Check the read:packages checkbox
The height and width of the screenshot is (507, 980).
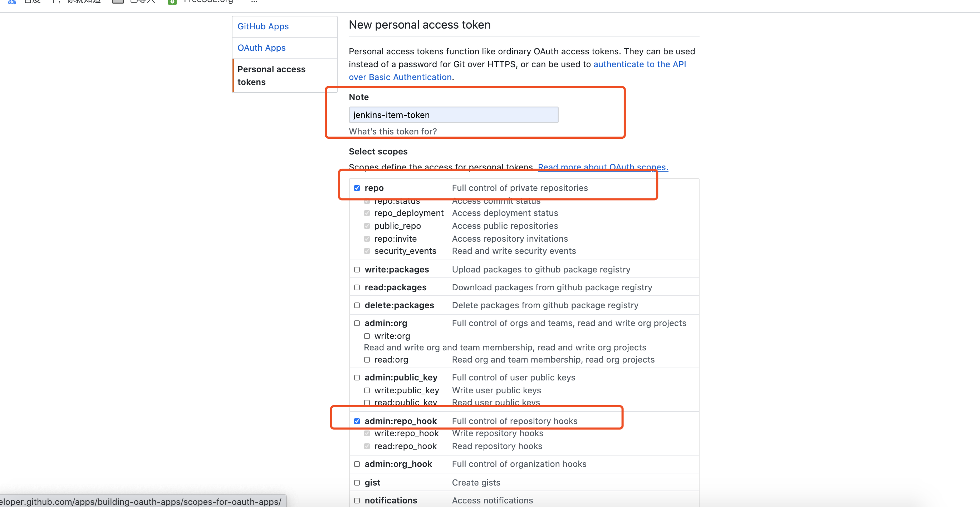357,287
